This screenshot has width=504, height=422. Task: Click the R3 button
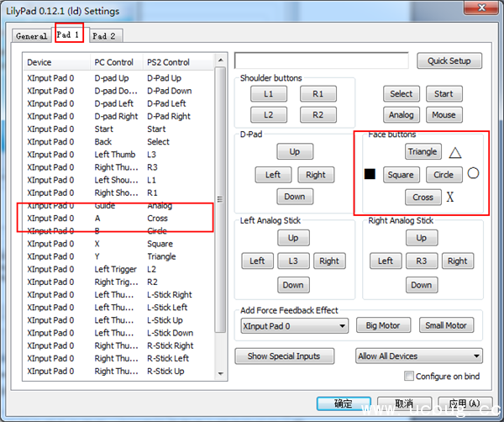pos(422,261)
